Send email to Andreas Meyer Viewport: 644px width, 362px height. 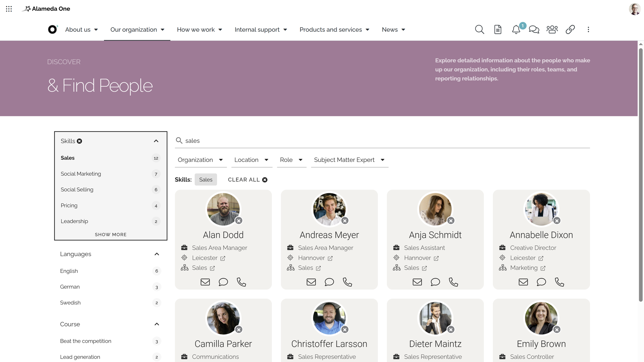(x=311, y=282)
